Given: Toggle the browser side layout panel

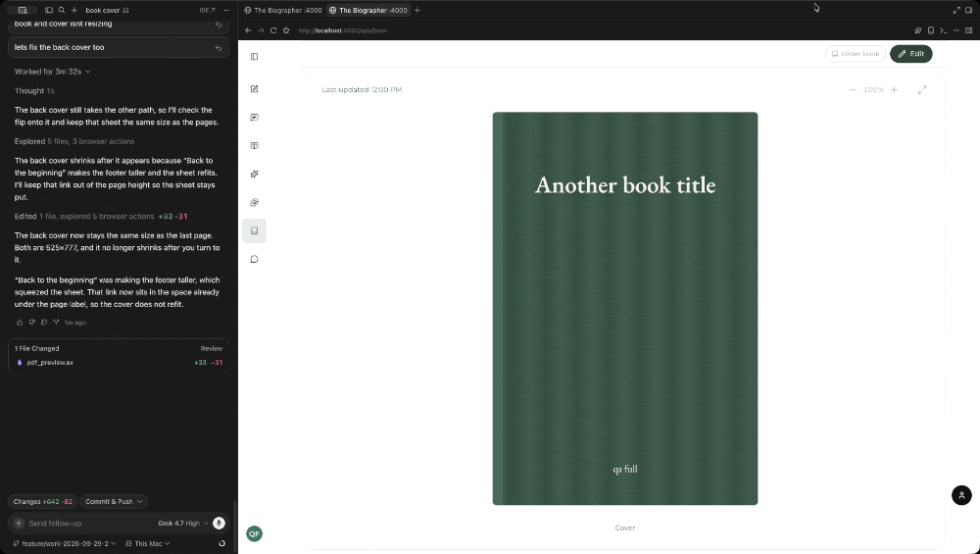Looking at the screenshot, I should click(969, 30).
